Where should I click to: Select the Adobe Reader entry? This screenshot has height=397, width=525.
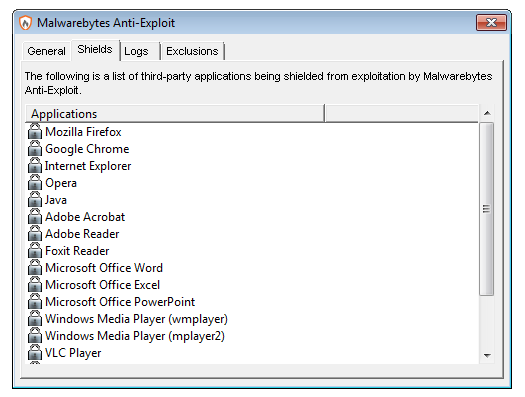[82, 234]
